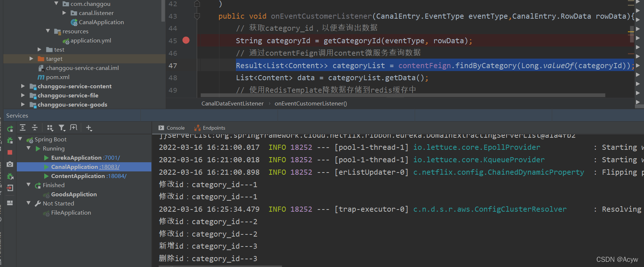The image size is (644, 267).
Task: Select FileApplication in Services tree
Action: 71,213
